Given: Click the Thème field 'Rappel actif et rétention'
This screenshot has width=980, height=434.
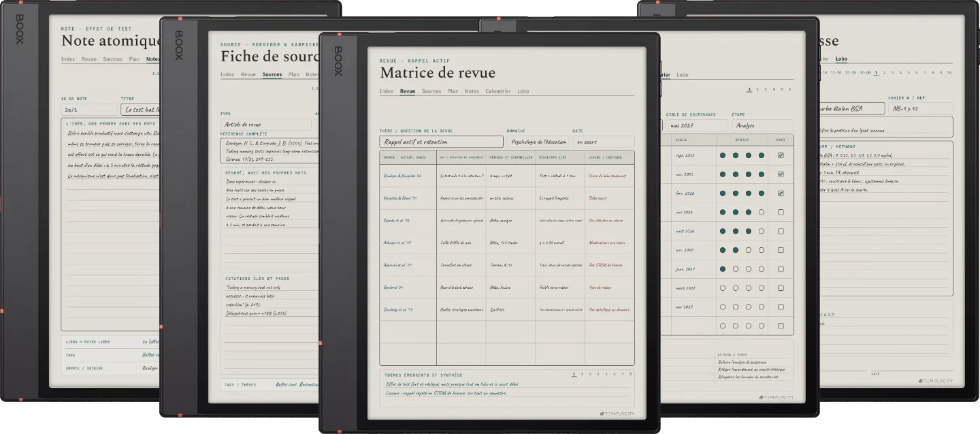Looking at the screenshot, I should point(442,142).
